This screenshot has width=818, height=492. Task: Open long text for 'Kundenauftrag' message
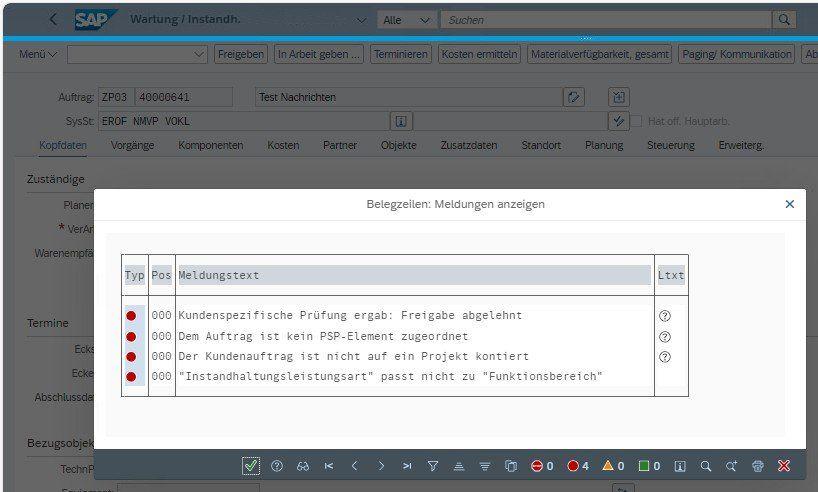(x=665, y=357)
